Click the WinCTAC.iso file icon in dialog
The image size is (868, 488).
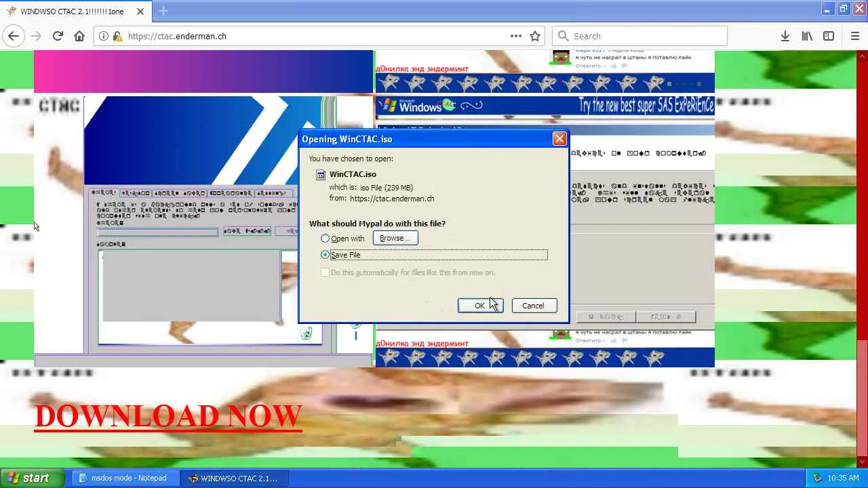click(x=321, y=174)
